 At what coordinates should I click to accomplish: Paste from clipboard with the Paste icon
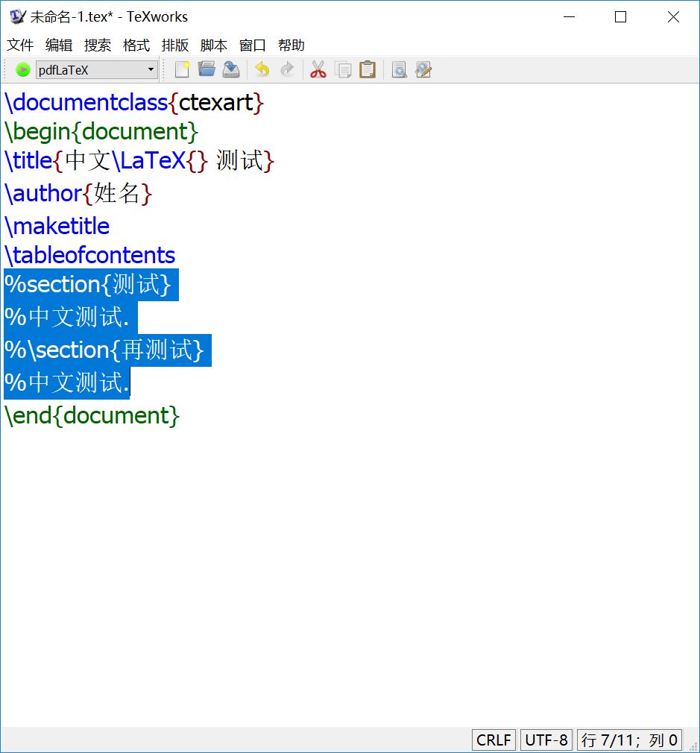pos(368,70)
